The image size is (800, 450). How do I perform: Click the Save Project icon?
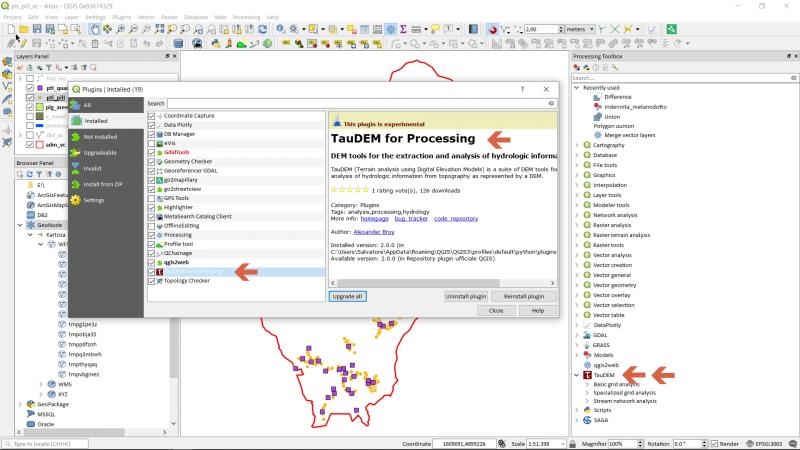(x=37, y=30)
